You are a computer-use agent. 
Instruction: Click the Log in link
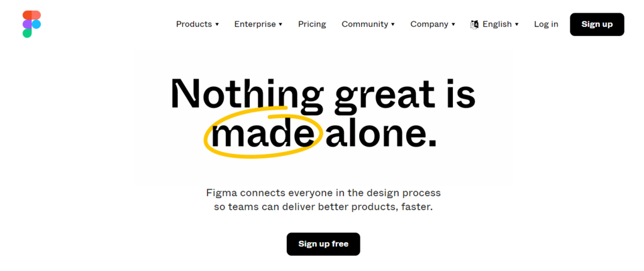[546, 25]
